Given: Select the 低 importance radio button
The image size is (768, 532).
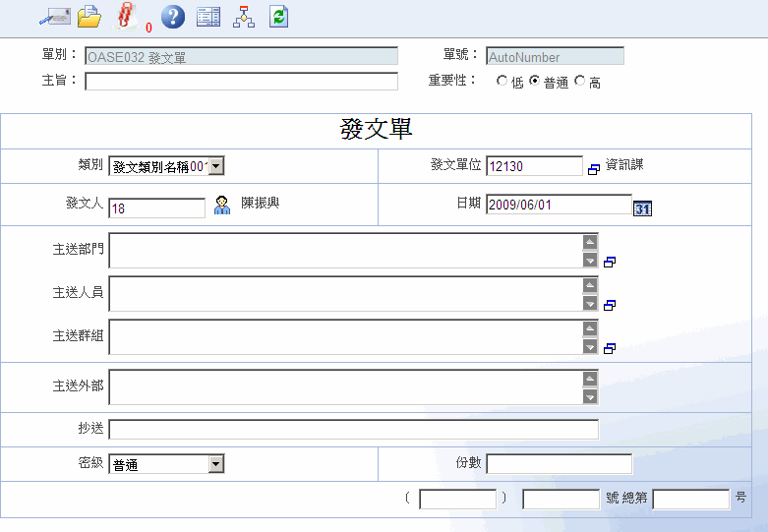Looking at the screenshot, I should tap(502, 82).
